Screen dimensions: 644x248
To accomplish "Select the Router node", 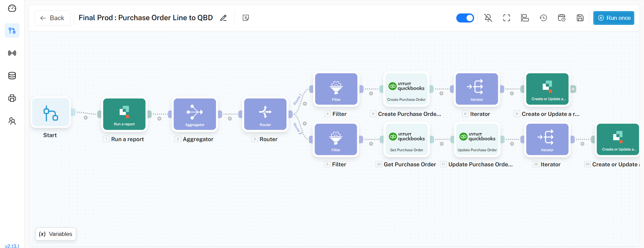I will point(265,114).
